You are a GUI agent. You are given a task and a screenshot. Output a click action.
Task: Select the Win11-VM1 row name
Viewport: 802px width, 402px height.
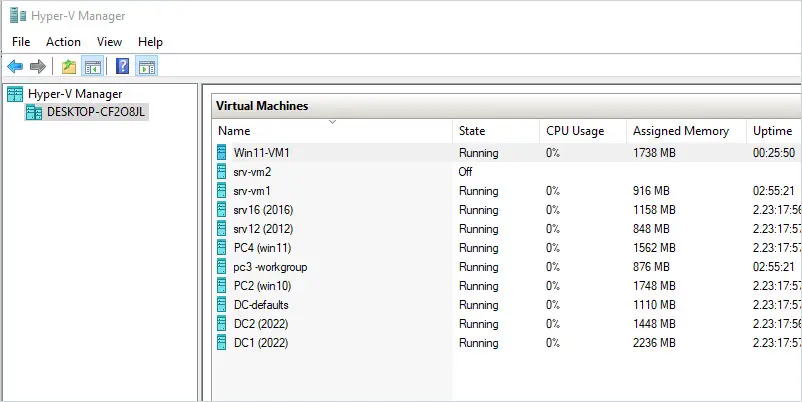261,152
